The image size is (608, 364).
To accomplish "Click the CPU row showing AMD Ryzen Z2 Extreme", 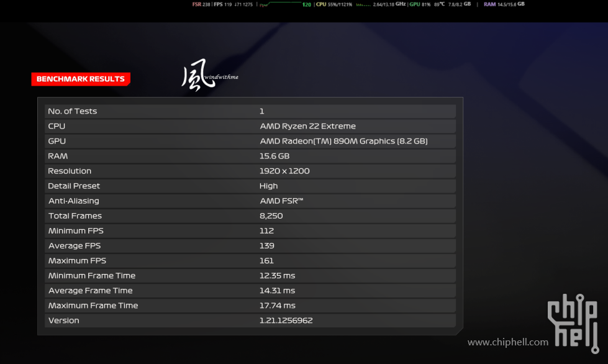I will (x=250, y=126).
